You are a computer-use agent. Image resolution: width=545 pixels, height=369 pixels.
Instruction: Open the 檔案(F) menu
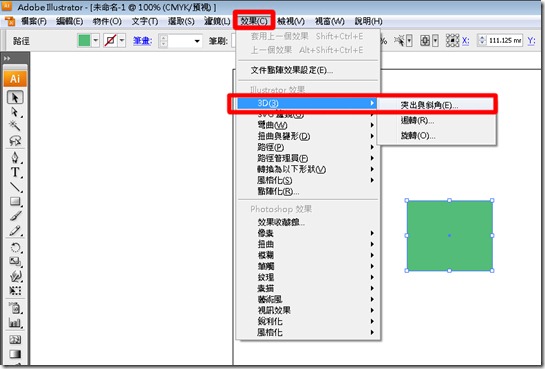[34, 21]
